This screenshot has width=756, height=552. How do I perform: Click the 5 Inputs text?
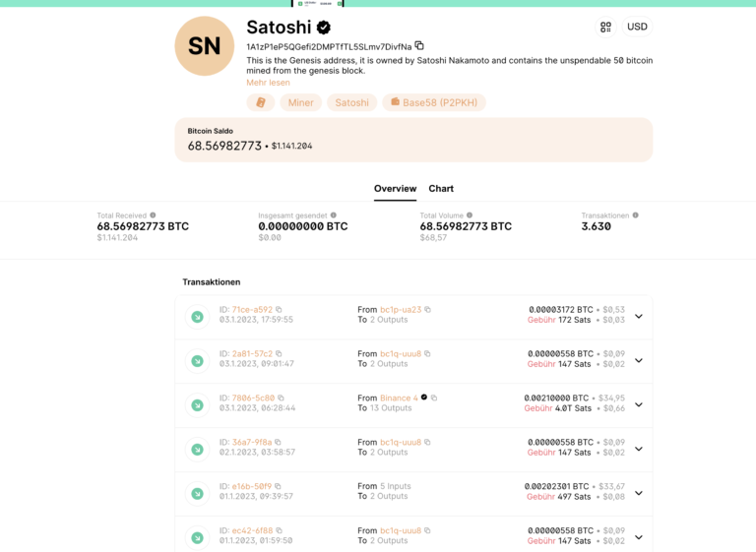396,486
